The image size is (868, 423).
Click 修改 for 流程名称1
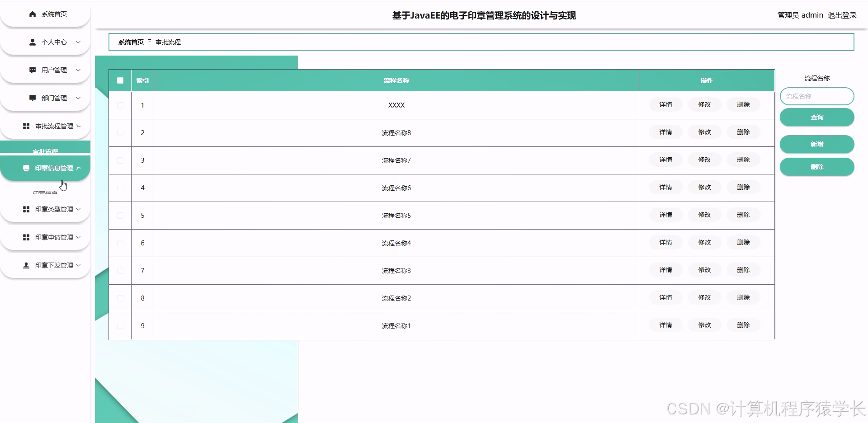[704, 325]
